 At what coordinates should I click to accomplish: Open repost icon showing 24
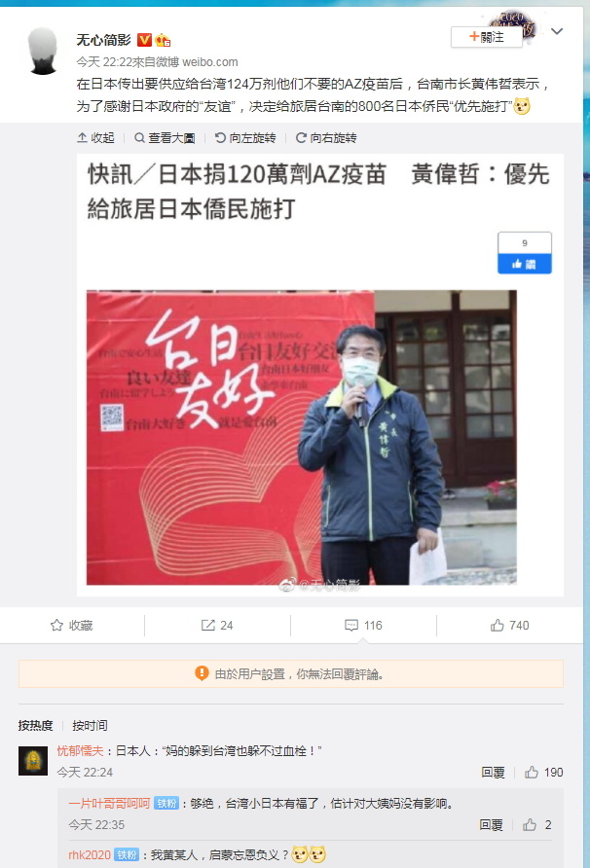[x=216, y=625]
